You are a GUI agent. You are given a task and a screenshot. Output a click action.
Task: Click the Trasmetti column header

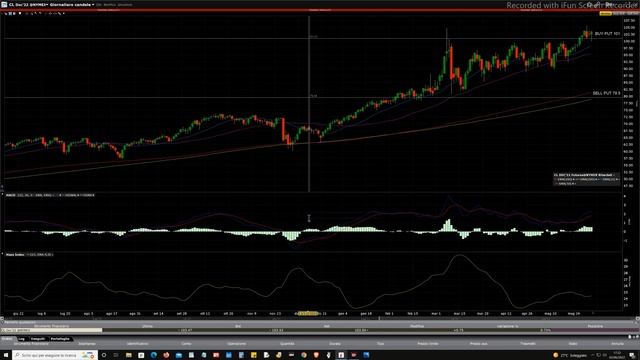[x=528, y=344]
